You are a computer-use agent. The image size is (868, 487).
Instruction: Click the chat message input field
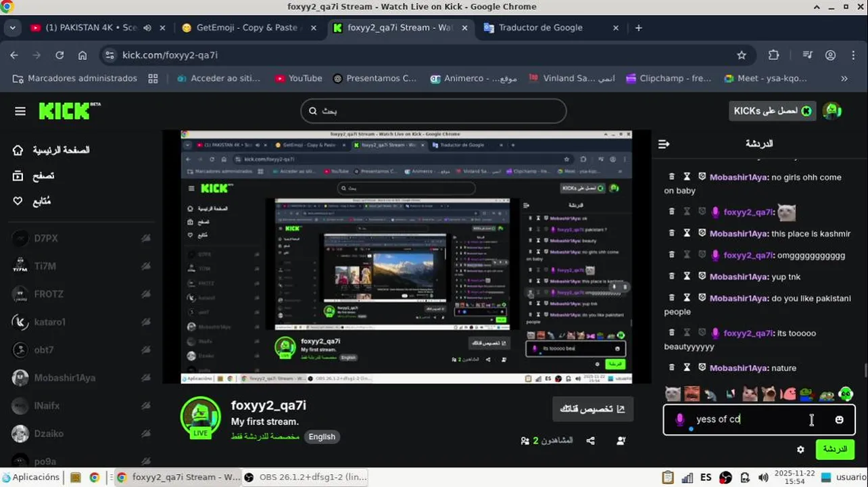tap(759, 419)
